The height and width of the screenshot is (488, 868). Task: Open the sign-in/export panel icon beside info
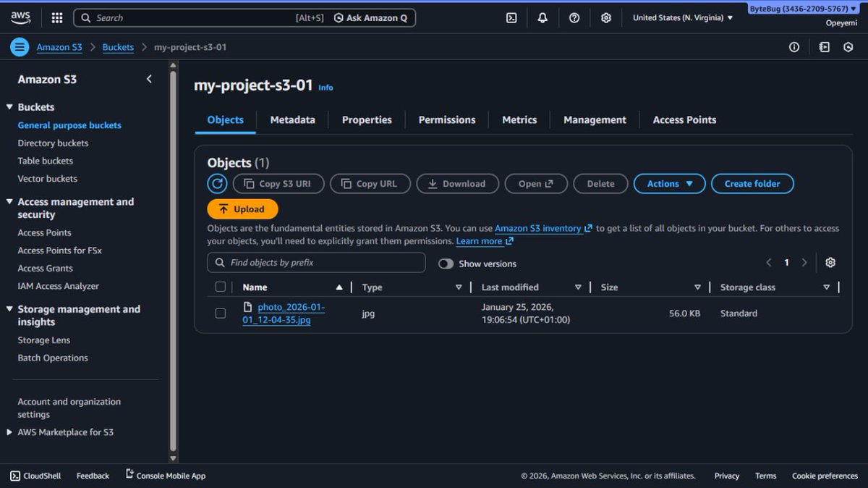[825, 47]
